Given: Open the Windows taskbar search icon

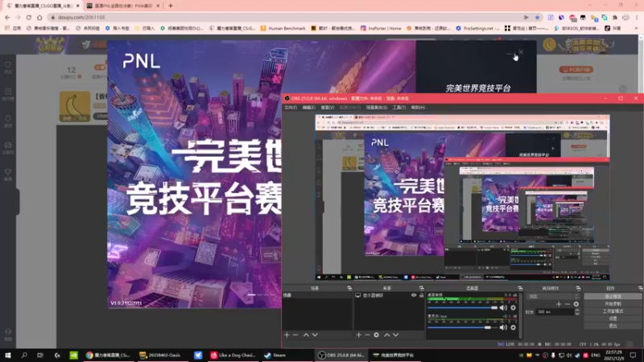Looking at the screenshot, I should [x=24, y=355].
